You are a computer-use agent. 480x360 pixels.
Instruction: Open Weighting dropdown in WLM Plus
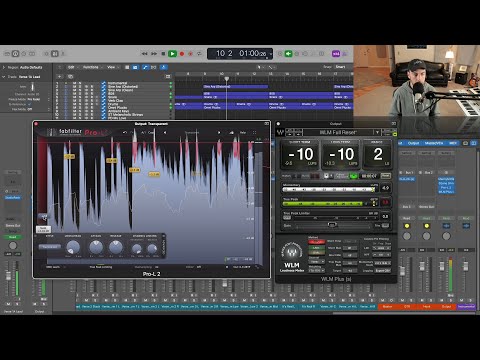(x=316, y=271)
